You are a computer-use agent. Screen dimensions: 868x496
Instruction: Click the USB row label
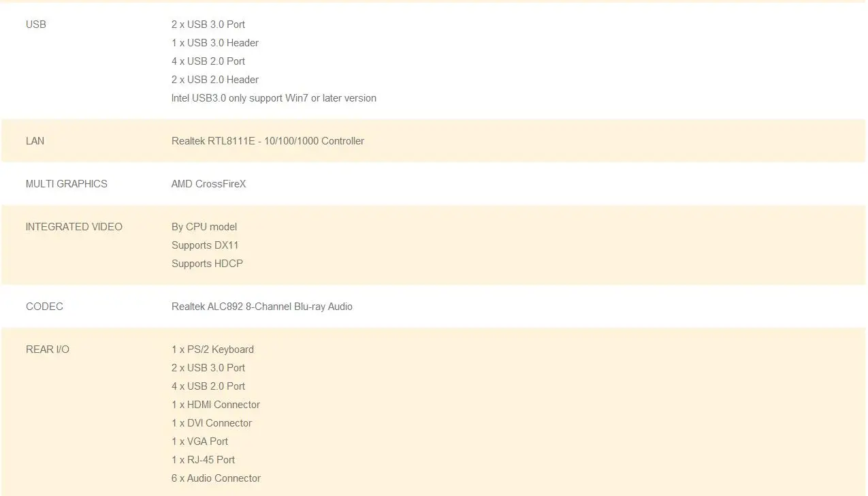(36, 25)
